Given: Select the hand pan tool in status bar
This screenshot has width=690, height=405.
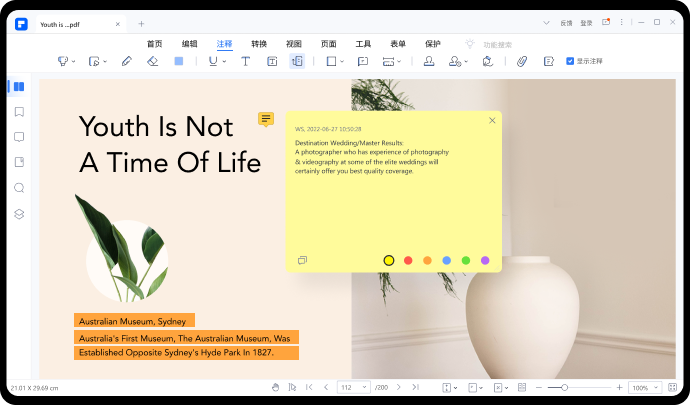Looking at the screenshot, I should point(276,387).
